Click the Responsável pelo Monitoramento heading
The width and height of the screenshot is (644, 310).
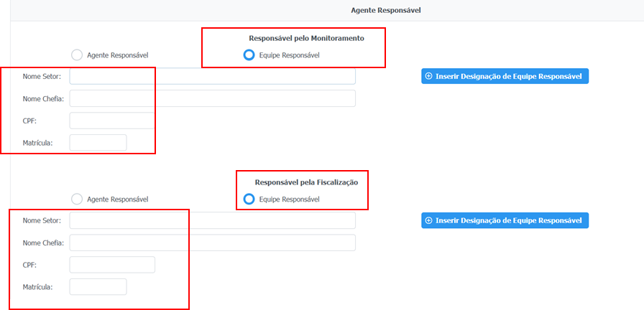click(x=306, y=38)
